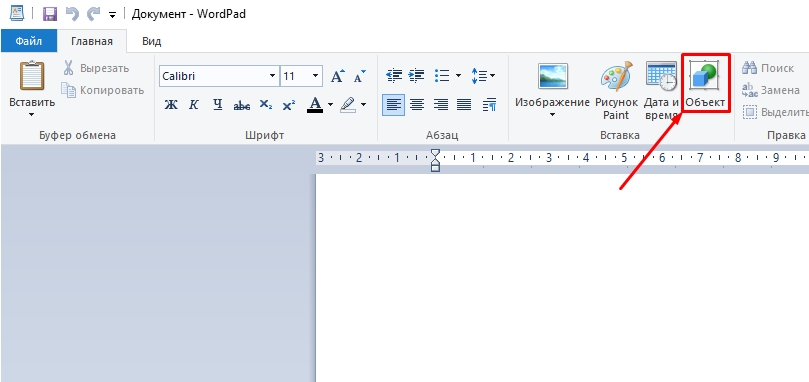Expand the Изображение dropdown arrow

point(553,114)
